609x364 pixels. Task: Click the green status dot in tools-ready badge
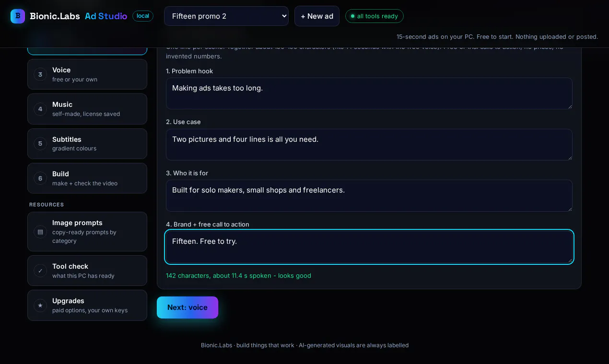[353, 16]
